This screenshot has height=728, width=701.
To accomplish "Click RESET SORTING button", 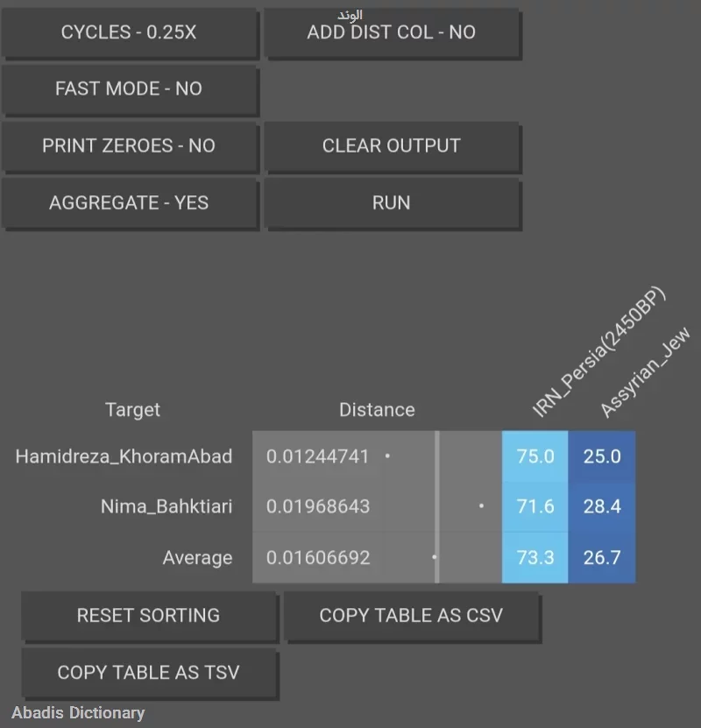I will (148, 616).
